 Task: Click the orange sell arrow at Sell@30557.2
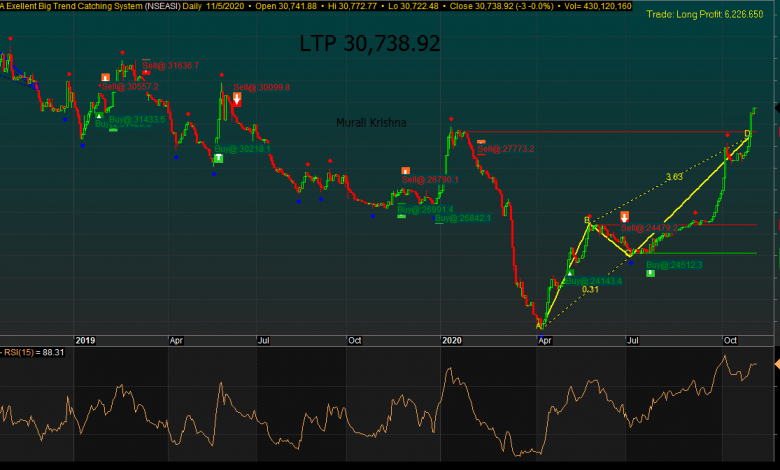(x=105, y=77)
